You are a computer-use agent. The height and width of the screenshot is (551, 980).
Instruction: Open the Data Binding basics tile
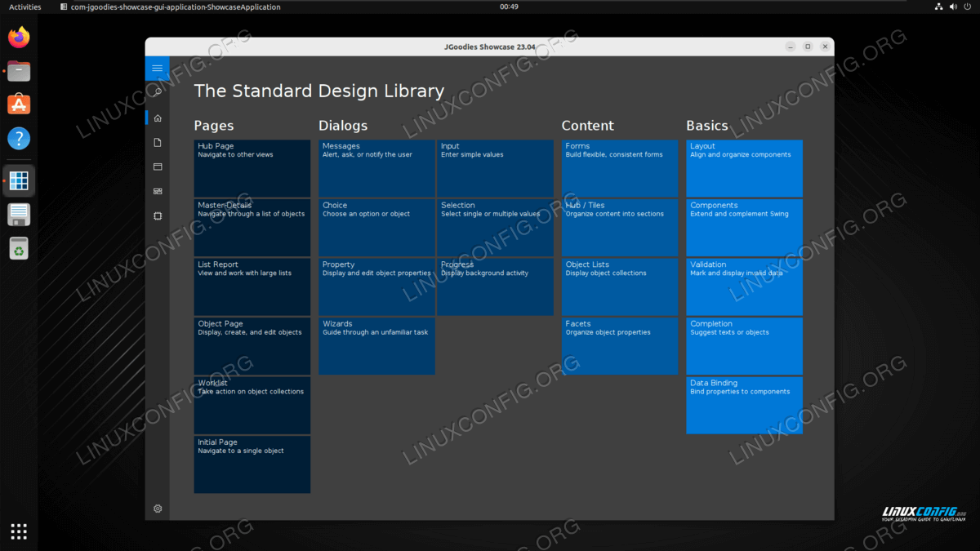[x=744, y=406]
